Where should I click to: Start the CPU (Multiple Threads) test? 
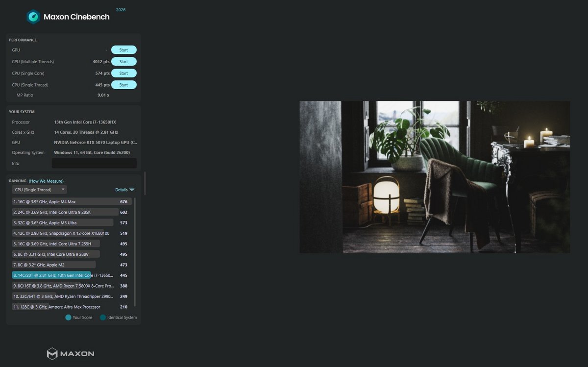[123, 62]
